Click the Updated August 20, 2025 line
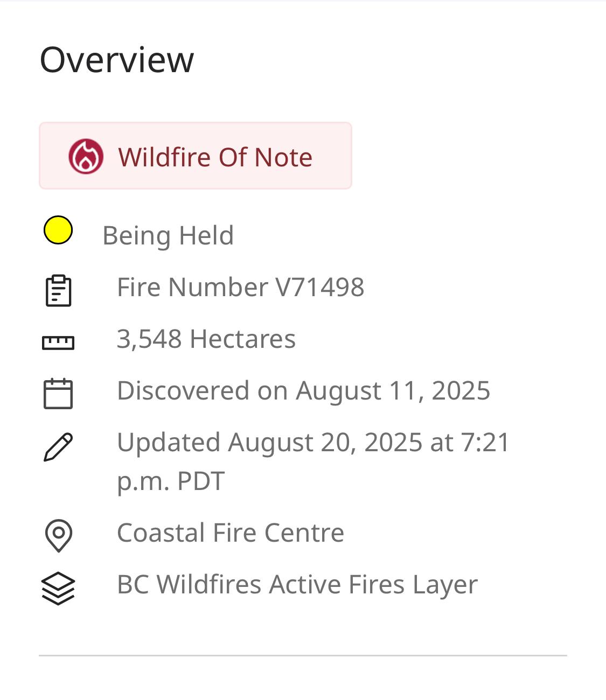Screen dimensions: 606x700 (x=313, y=443)
